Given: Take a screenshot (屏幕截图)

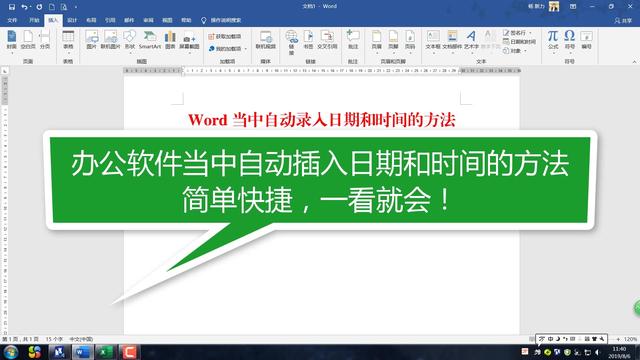Looking at the screenshot, I should pos(189,41).
